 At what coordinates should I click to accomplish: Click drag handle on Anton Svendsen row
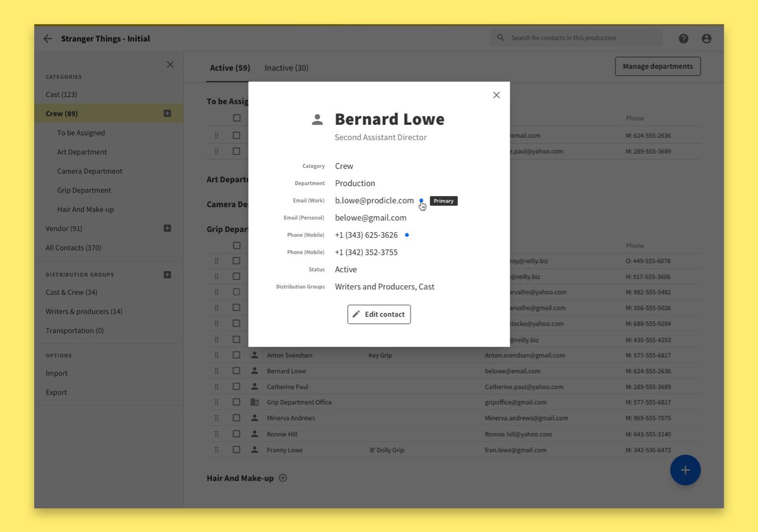(x=216, y=355)
